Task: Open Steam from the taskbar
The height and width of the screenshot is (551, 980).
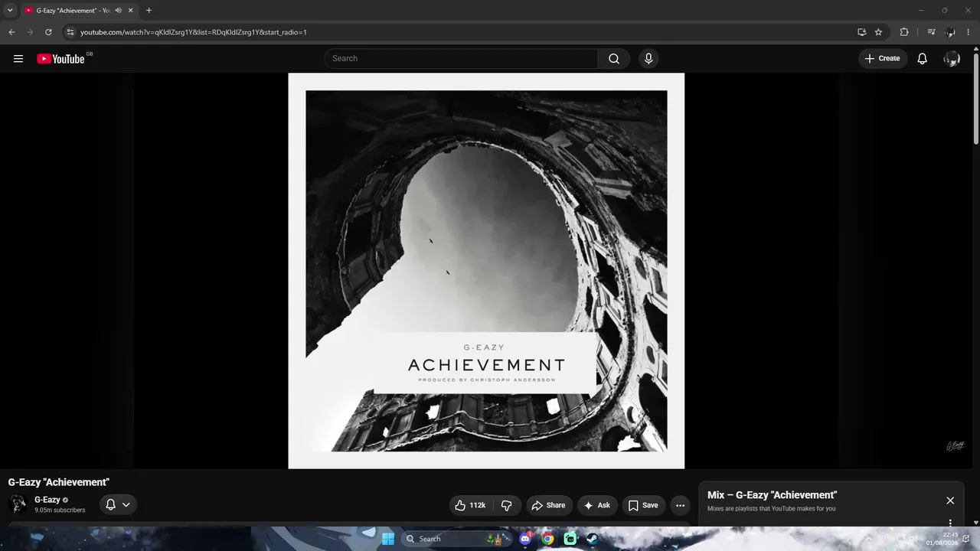Action: [592, 539]
